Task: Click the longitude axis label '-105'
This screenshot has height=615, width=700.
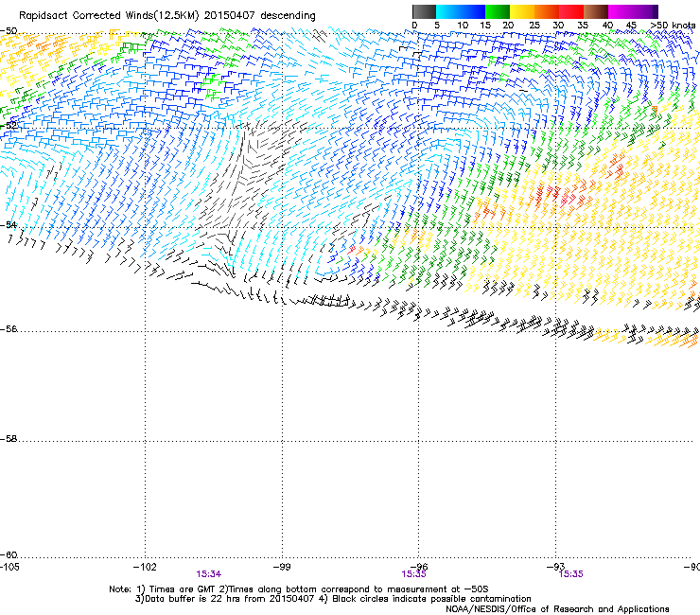Action: [x=9, y=567]
